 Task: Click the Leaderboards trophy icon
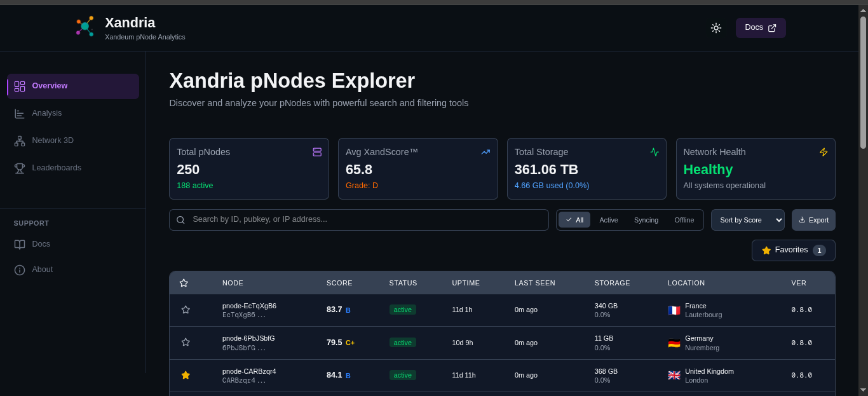[20, 168]
